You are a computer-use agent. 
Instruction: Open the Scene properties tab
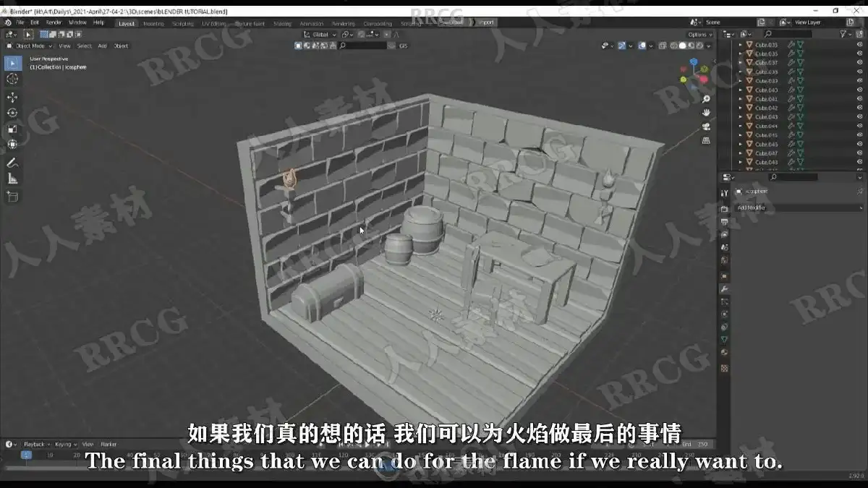(724, 248)
